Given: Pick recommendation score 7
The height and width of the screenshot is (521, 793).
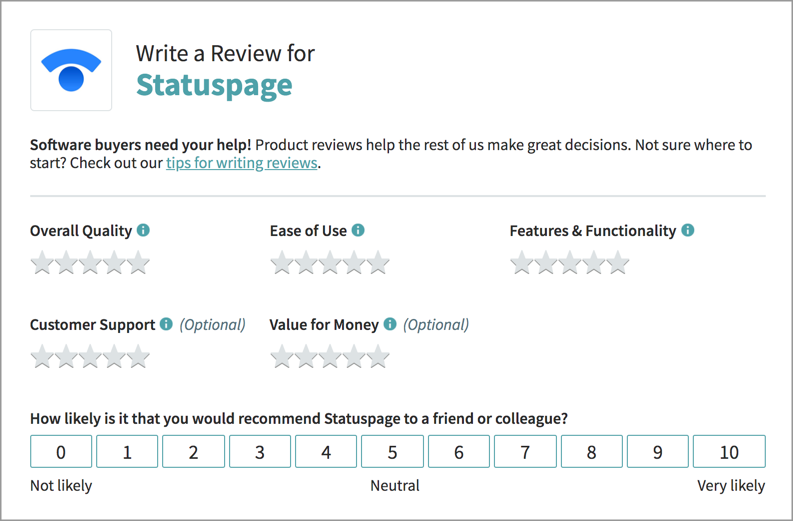Looking at the screenshot, I should tap(525, 451).
